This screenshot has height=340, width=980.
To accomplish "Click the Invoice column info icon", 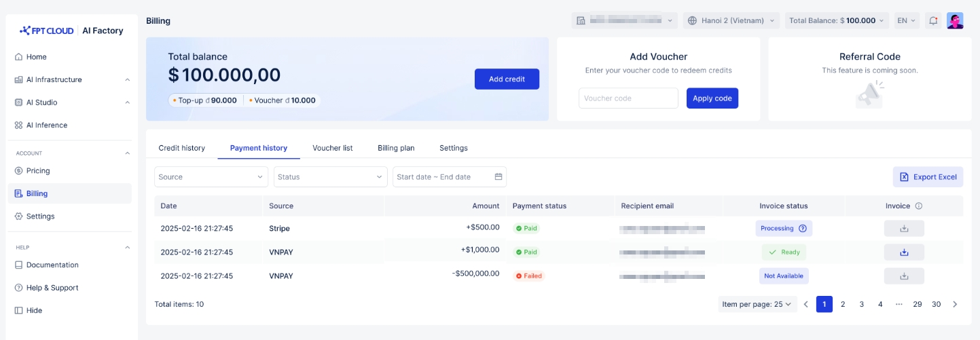I will (919, 206).
